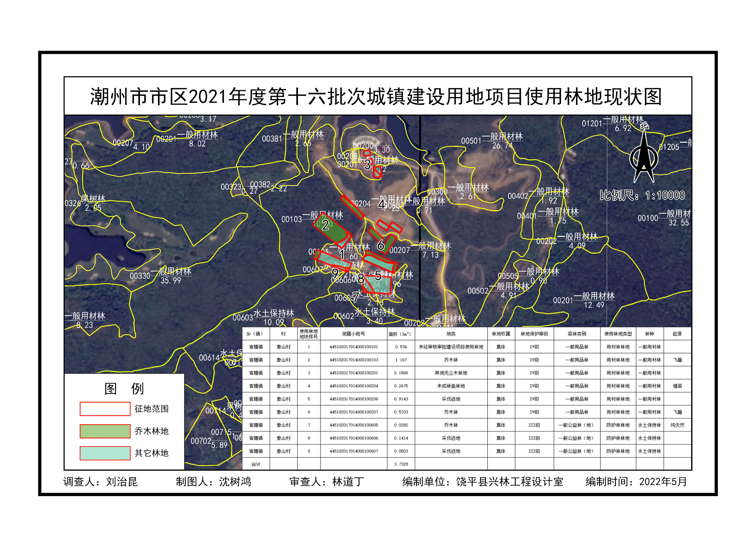Click map area value 35.99
The image size is (756, 534).
[x=170, y=281]
